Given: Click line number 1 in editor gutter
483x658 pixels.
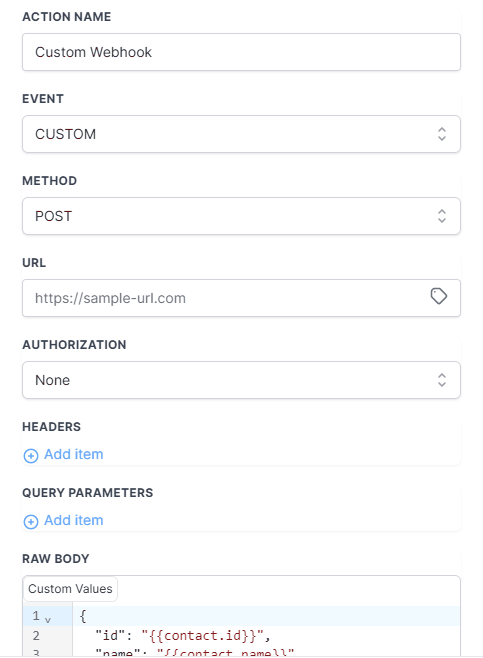Looking at the screenshot, I should tap(36, 616).
